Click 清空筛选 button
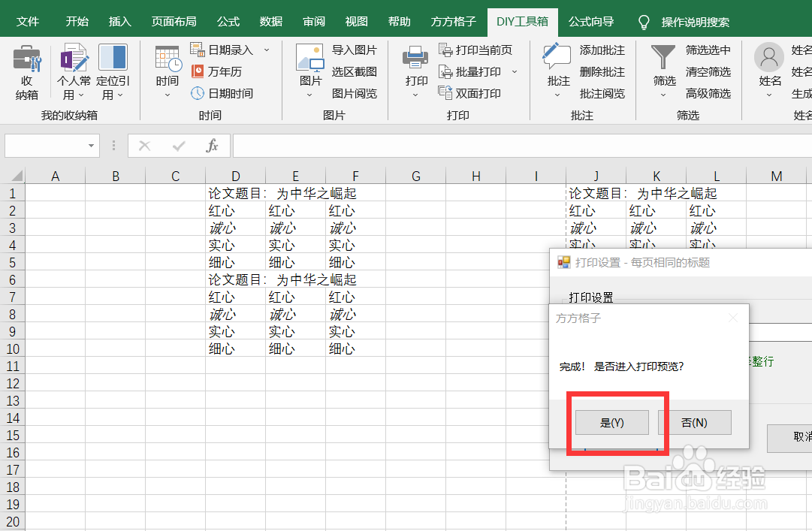812x531 pixels. [x=708, y=72]
